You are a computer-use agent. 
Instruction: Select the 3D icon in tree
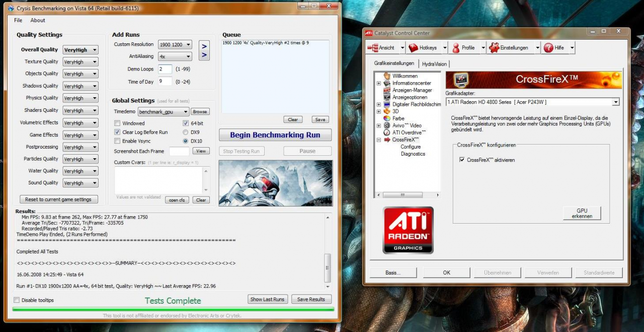click(x=387, y=111)
